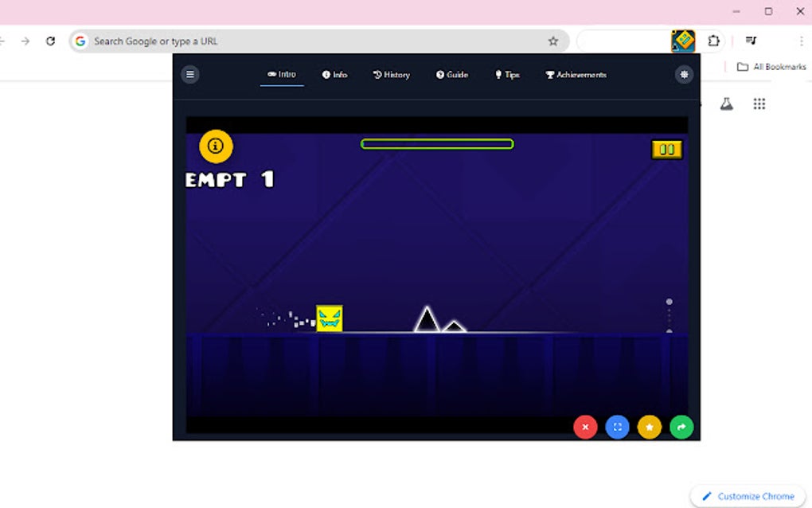
Task: Toggle fullscreen with the blue button
Action: click(617, 427)
